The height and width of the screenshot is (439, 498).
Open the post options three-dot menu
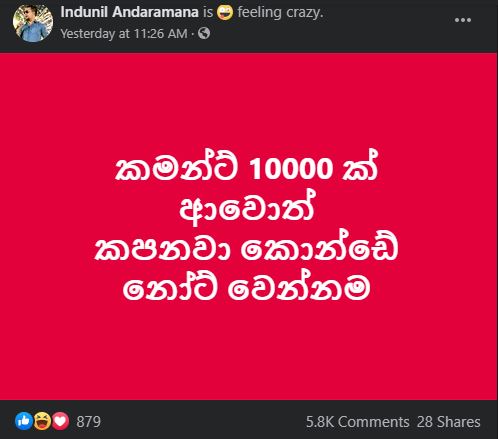tap(463, 20)
